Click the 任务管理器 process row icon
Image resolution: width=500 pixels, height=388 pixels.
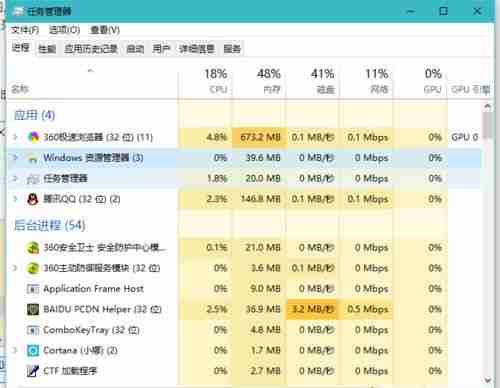click(x=33, y=179)
